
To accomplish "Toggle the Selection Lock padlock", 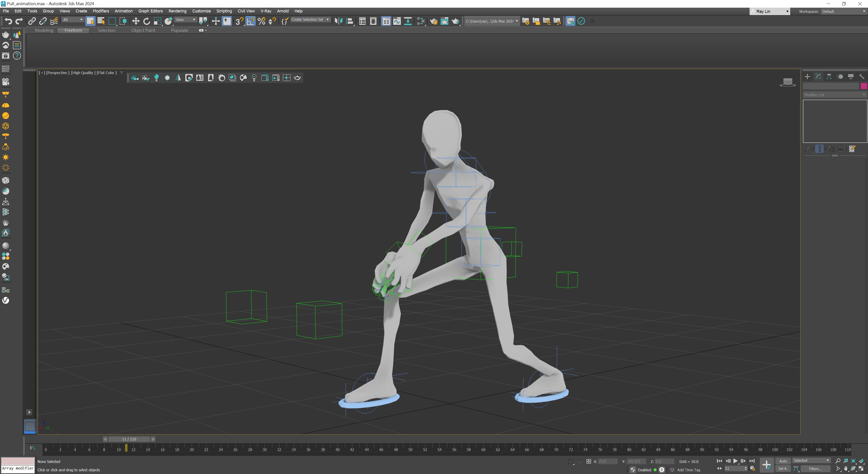I will pyautogui.click(x=579, y=462).
